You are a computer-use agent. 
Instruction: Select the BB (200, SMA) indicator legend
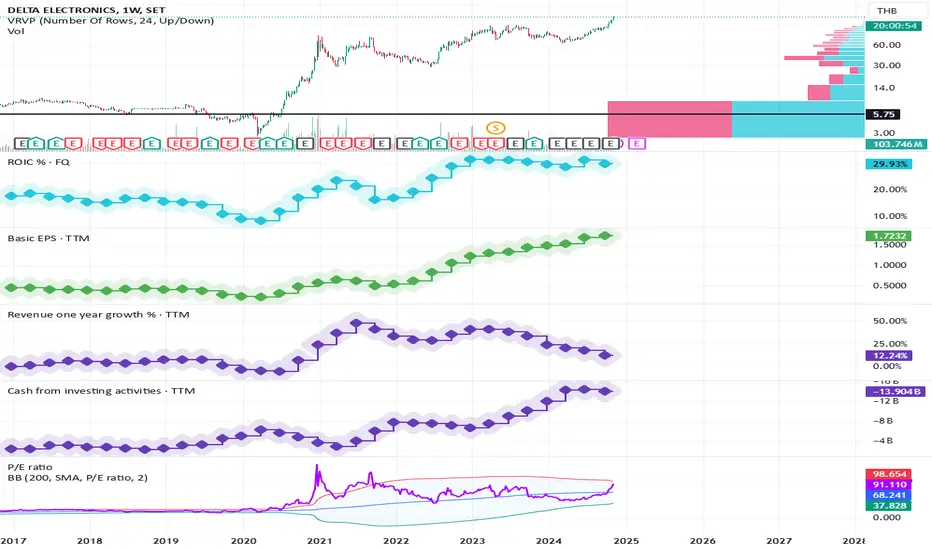click(77, 477)
